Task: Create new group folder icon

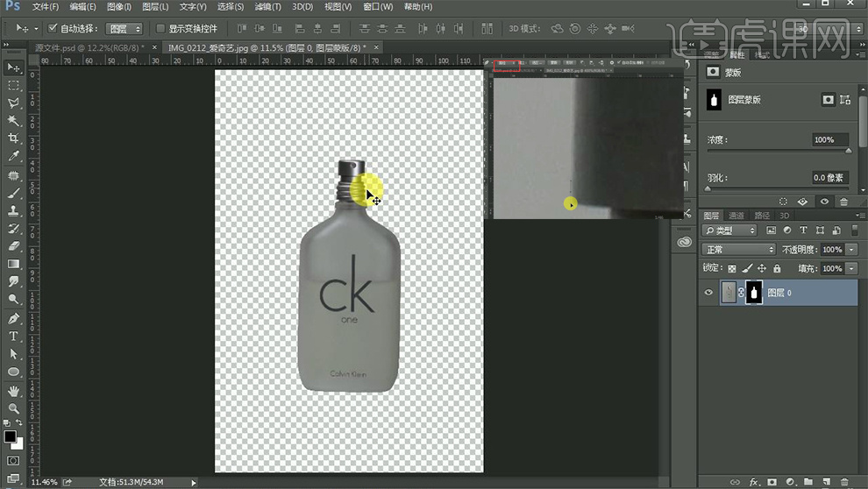Action: [x=808, y=482]
